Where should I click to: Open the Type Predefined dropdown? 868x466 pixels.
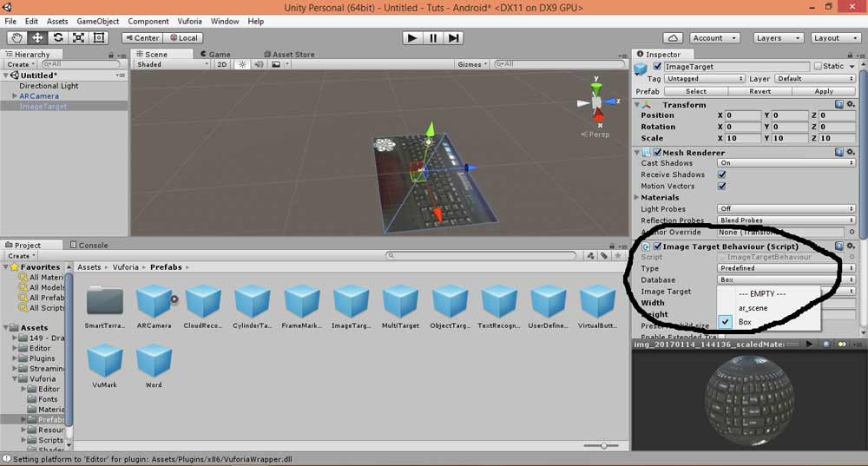[x=786, y=268]
